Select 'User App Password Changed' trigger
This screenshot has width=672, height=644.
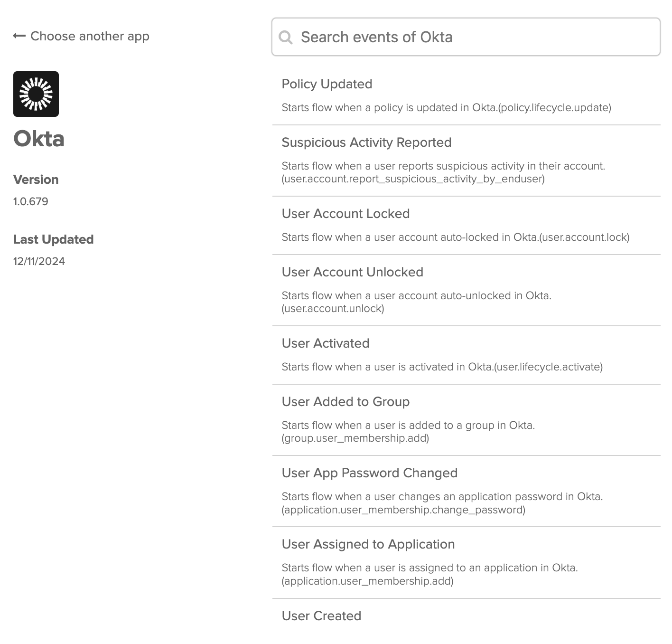[370, 473]
